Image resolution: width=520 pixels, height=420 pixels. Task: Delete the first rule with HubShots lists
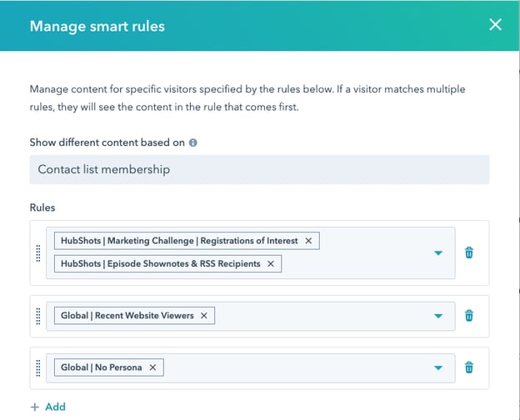(x=469, y=252)
